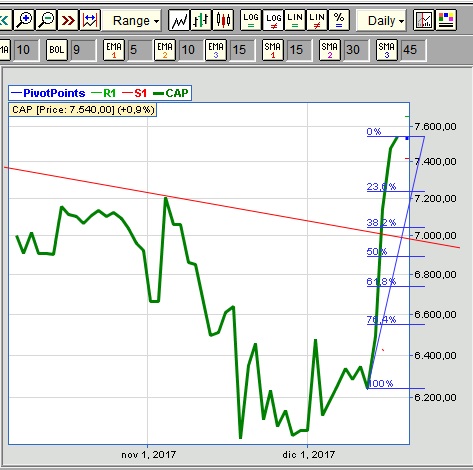This screenshot has height=470, width=473.
Task: Toggle the BOL Bollinger bands button
Action: tap(57, 50)
